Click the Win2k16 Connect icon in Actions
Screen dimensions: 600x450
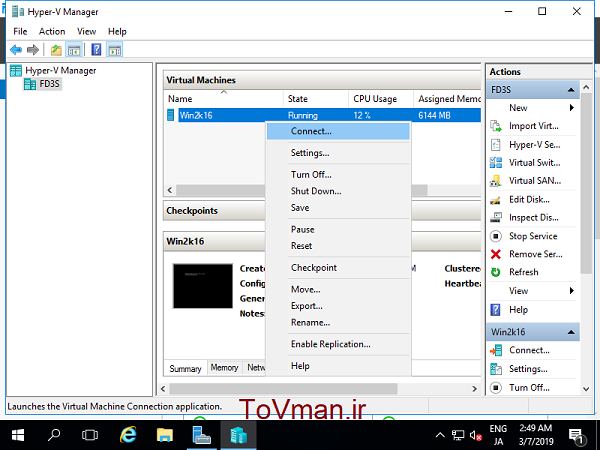pos(496,350)
